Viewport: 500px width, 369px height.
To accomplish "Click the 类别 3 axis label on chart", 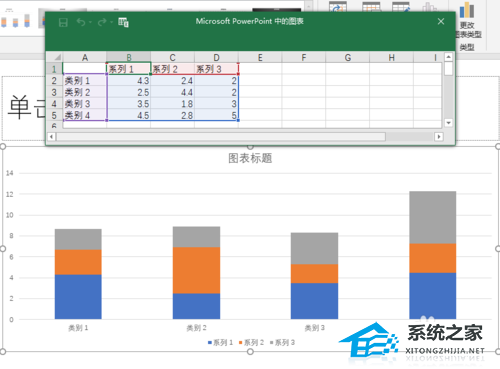I will pyautogui.click(x=314, y=328).
